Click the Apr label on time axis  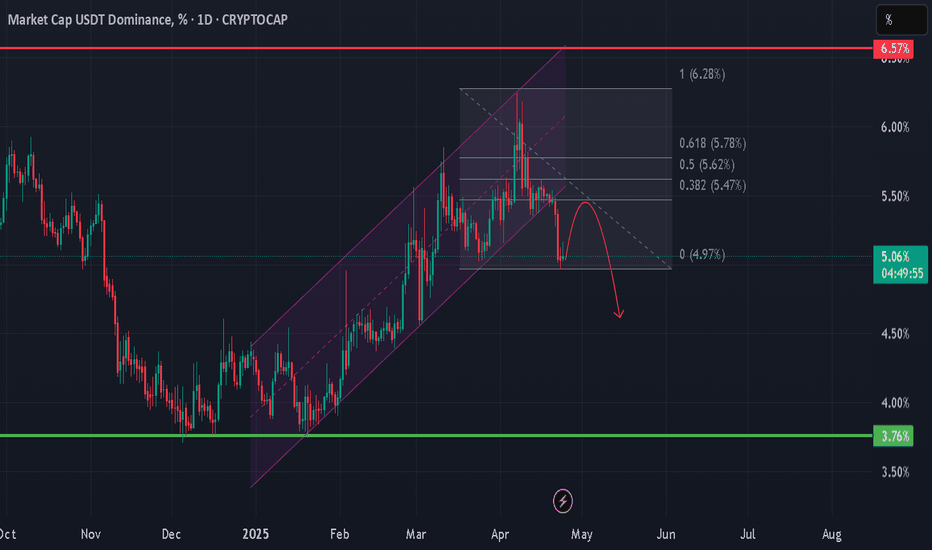pos(500,534)
